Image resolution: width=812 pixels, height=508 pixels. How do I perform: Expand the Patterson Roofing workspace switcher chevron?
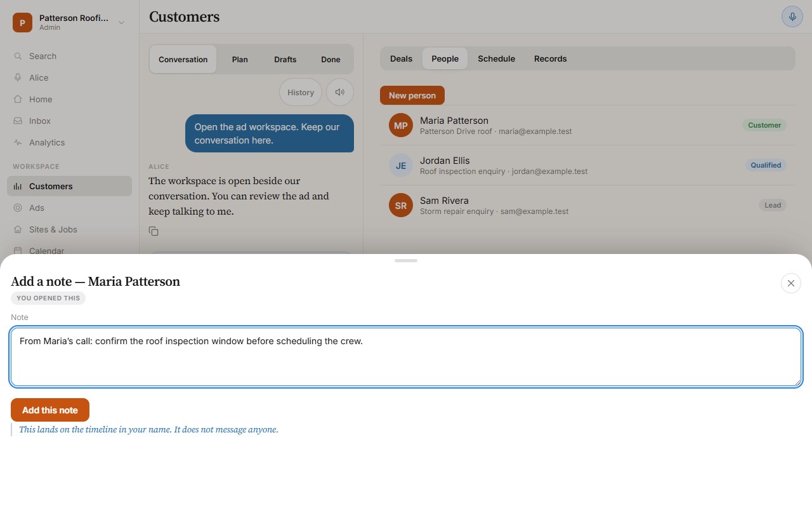pyautogui.click(x=121, y=23)
